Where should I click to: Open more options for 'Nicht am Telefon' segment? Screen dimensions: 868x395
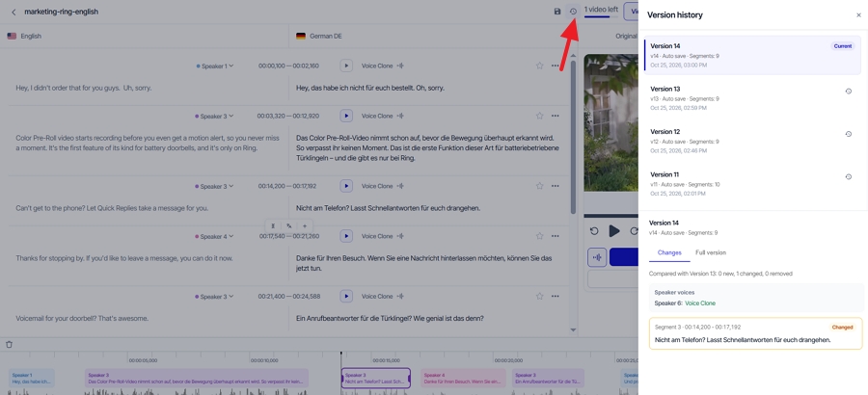556,187
